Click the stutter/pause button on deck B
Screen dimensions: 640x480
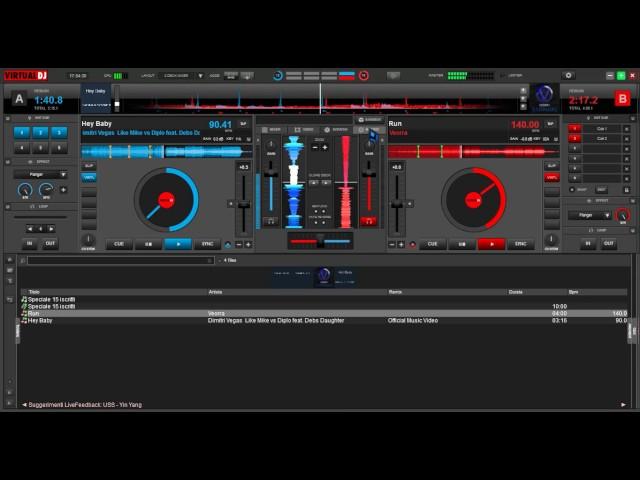pos(462,244)
